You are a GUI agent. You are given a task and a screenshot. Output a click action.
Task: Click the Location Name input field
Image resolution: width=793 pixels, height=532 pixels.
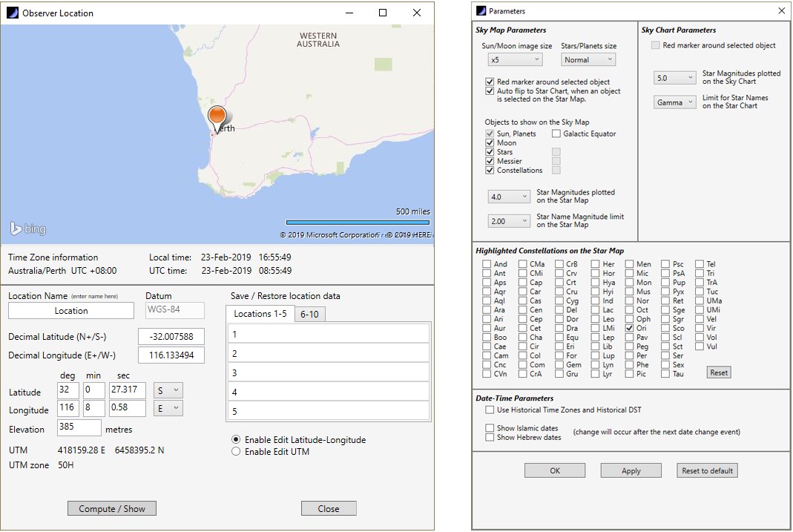pos(71,310)
